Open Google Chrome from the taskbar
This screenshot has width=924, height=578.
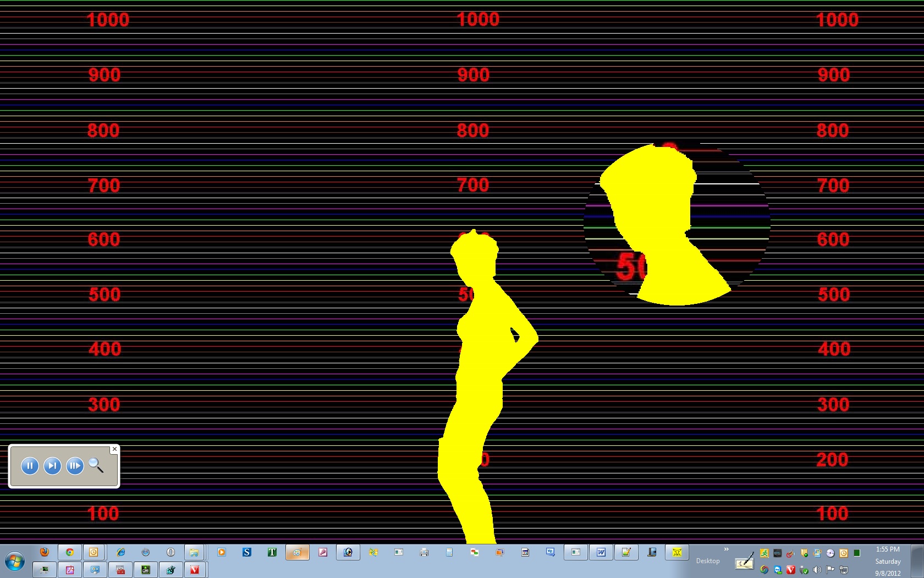70,552
